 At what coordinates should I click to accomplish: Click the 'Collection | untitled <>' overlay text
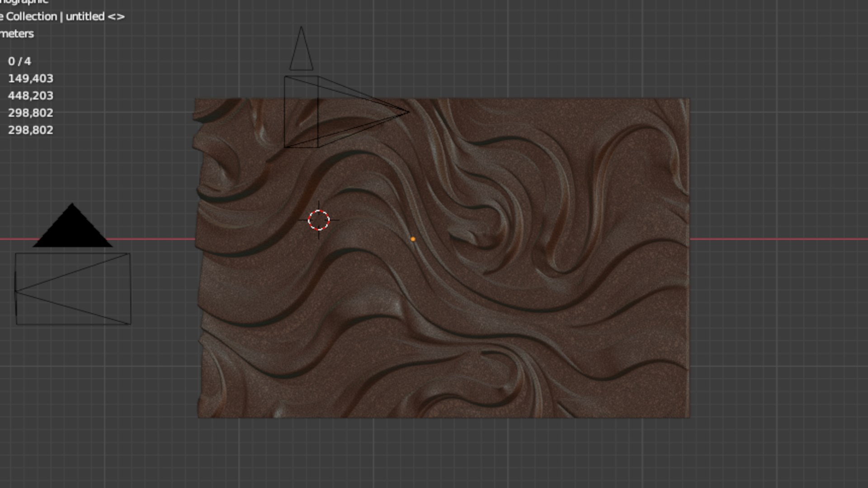click(63, 17)
